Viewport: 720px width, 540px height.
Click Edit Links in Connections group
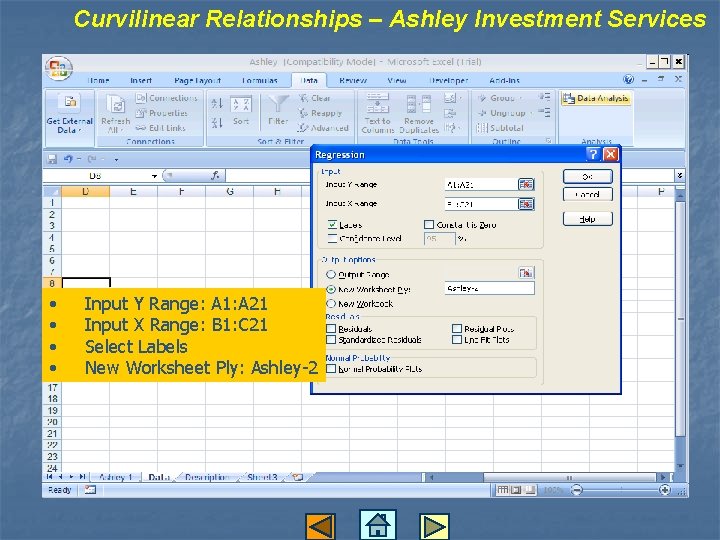161,128
